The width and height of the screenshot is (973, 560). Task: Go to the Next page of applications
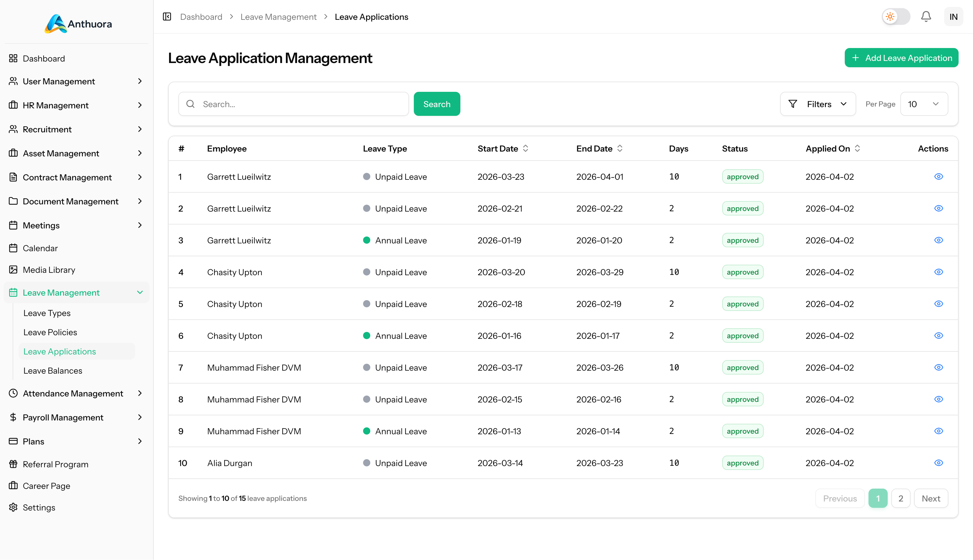tap(931, 498)
